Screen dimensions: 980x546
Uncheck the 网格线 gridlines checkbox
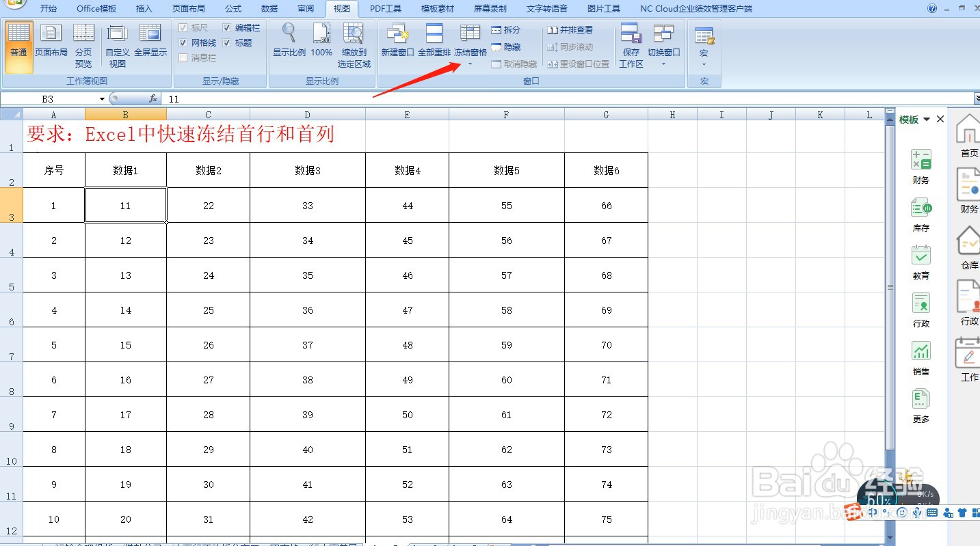tap(183, 42)
